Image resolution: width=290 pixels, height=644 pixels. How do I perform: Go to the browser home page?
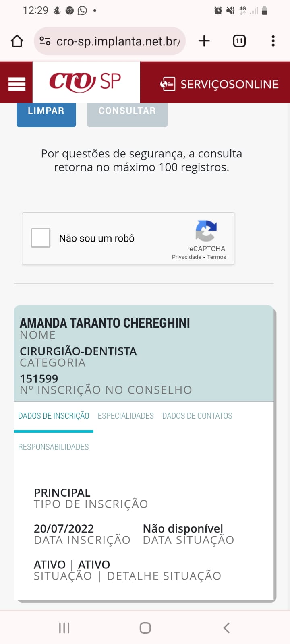click(x=17, y=41)
